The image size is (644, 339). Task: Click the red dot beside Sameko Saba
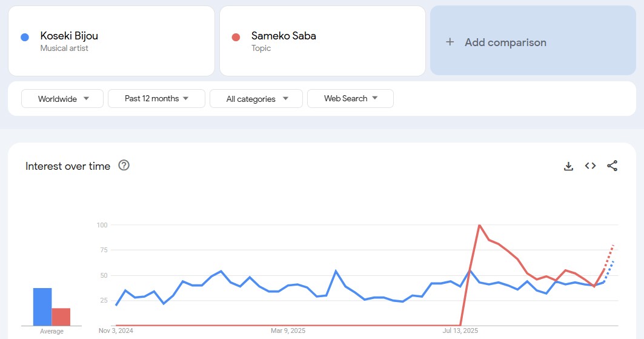(236, 37)
